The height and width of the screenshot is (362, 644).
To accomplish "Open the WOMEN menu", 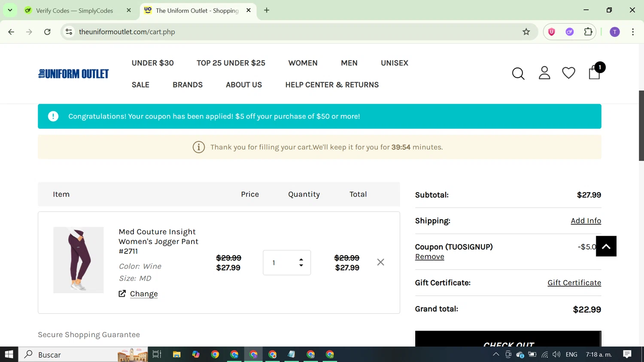I will (303, 63).
